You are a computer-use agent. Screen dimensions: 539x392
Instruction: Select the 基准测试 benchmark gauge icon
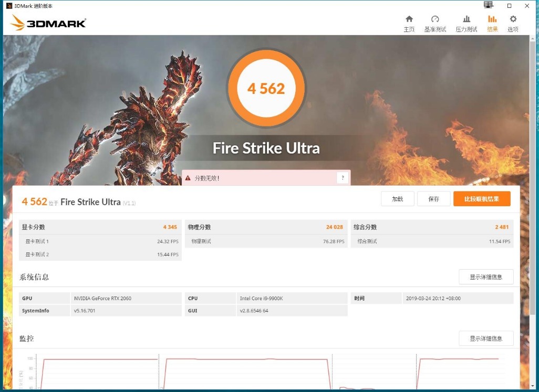(435, 23)
